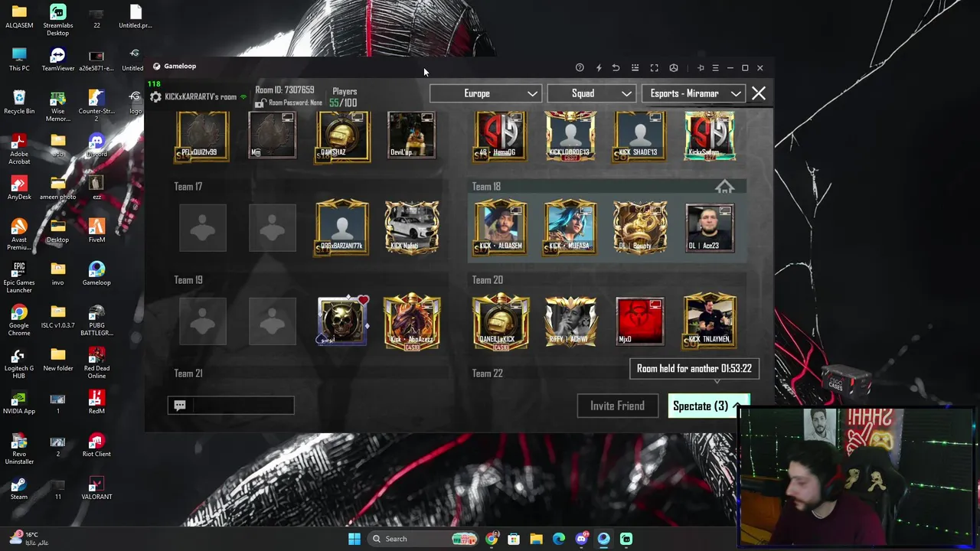This screenshot has height=551, width=980.
Task: Select the first empty slot in Team 19
Action: [x=202, y=321]
